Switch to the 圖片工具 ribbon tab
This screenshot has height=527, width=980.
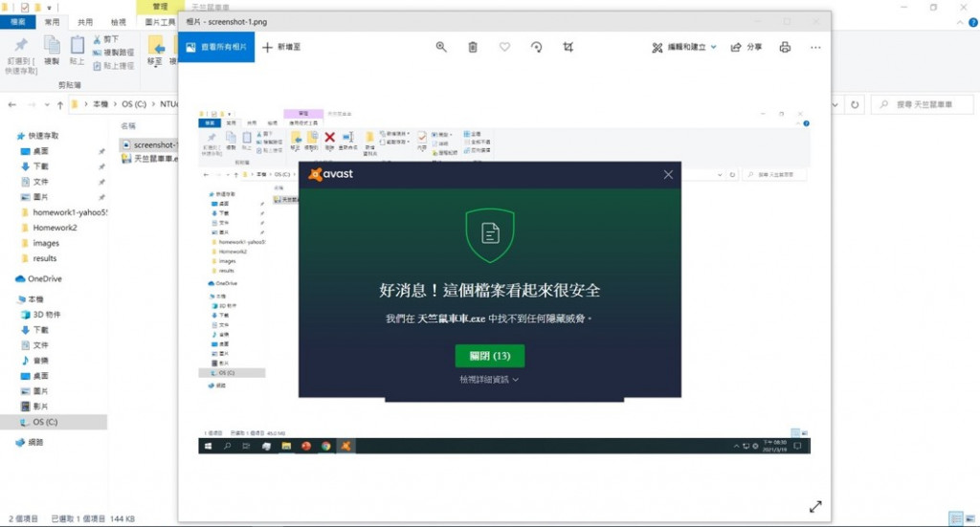(x=160, y=22)
